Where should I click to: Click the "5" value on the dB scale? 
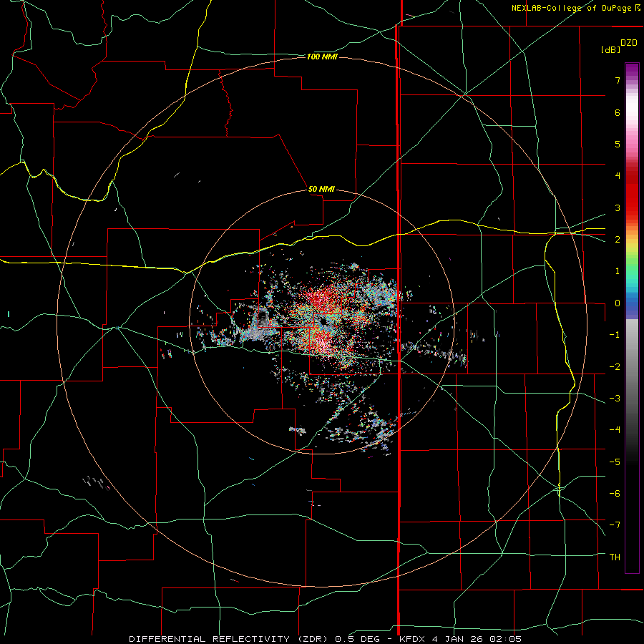coord(618,144)
